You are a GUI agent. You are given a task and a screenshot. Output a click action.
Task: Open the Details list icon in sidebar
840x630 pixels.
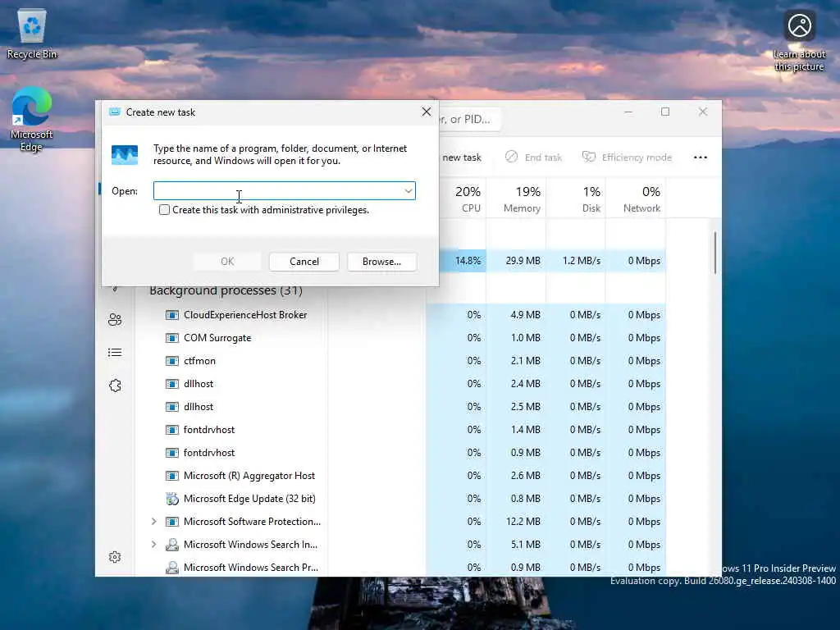point(115,353)
